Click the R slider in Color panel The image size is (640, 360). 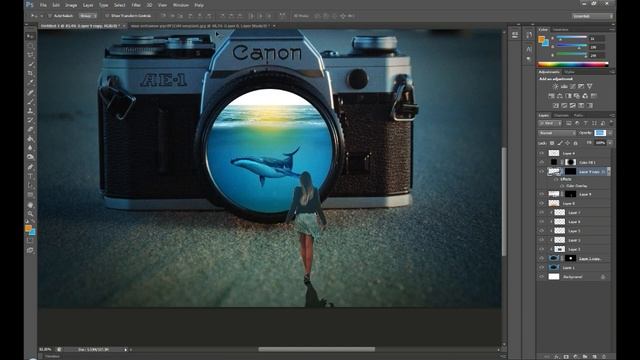click(x=572, y=38)
